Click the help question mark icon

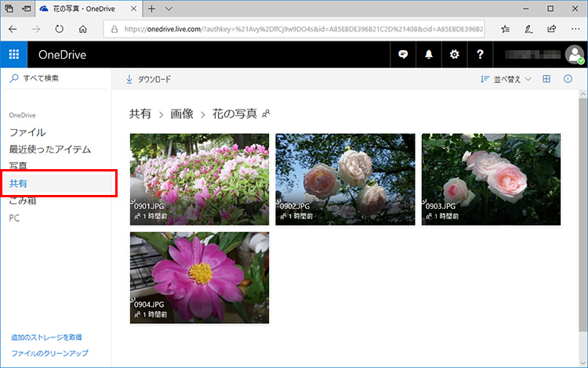point(480,54)
